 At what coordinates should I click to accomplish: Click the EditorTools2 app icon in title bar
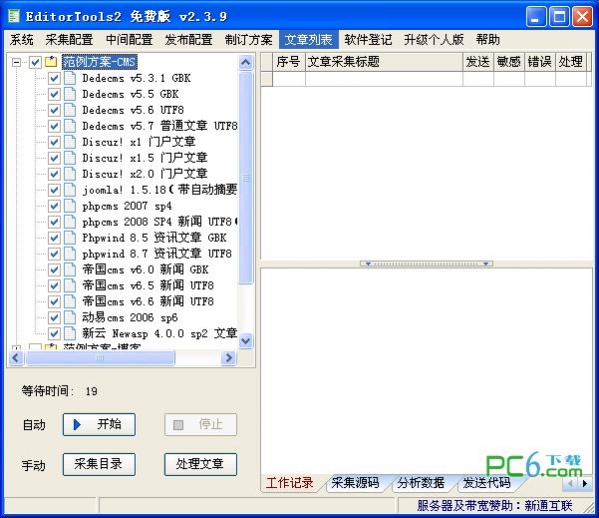pyautogui.click(x=14, y=16)
